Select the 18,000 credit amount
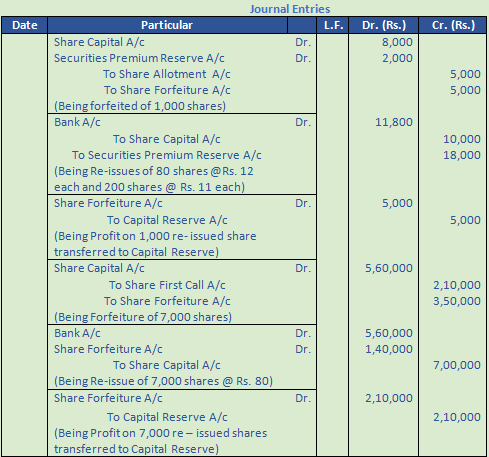Viewport: 489px width, 457px height. tap(462, 155)
